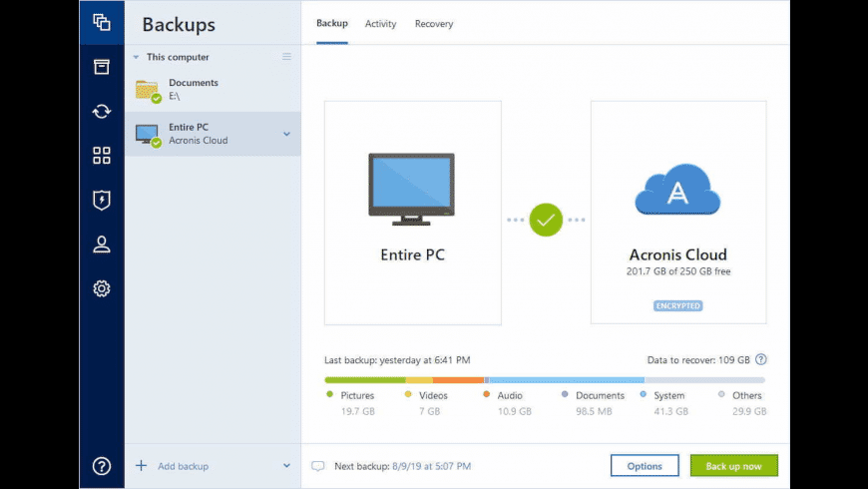Click the Data to recover: 109 GB text
Viewport: 868px width, 489px height.
(698, 360)
